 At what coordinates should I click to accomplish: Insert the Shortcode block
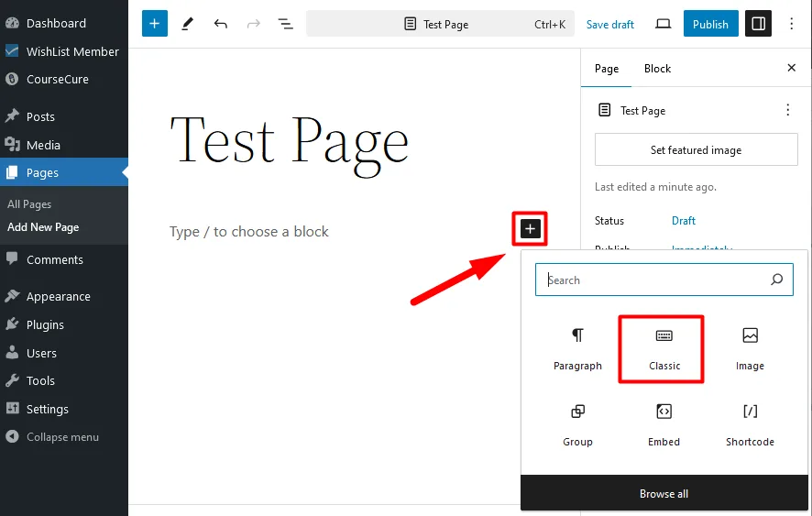coord(749,424)
